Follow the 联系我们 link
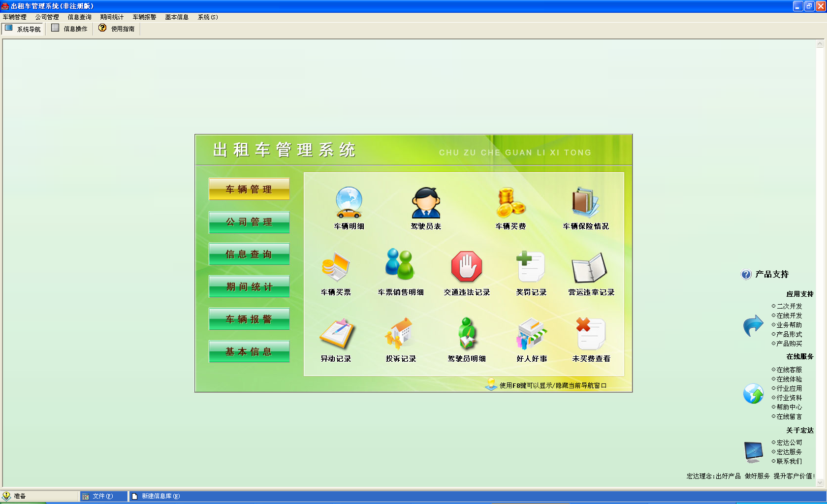827x504 pixels. click(x=789, y=461)
